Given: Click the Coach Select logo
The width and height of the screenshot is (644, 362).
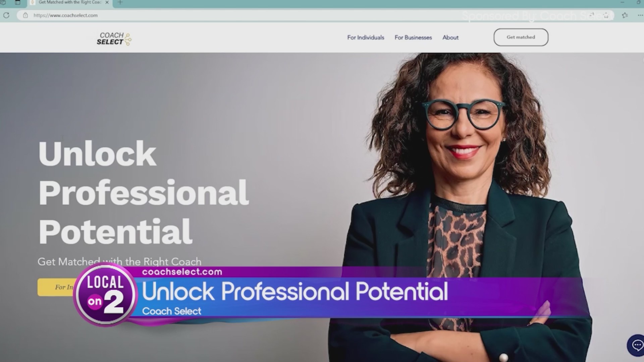Looking at the screenshot, I should 114,39.
